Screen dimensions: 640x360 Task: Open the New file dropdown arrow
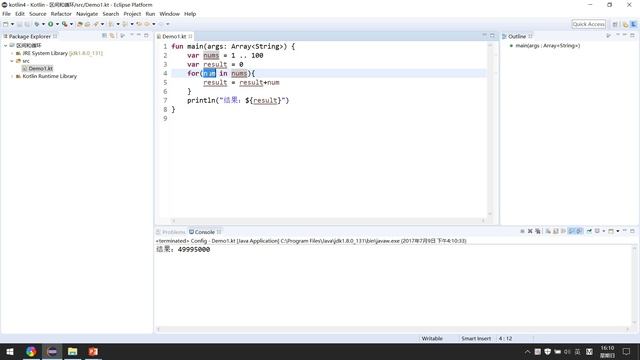(x=12, y=24)
